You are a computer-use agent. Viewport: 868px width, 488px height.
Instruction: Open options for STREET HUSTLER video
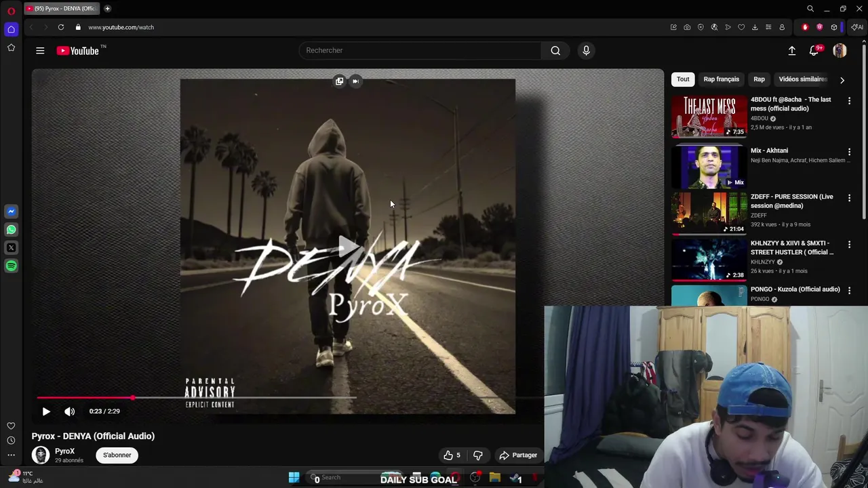849,244
